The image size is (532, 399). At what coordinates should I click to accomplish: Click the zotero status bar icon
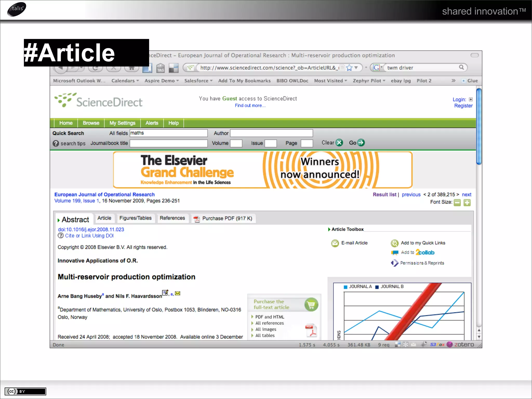tap(460, 344)
